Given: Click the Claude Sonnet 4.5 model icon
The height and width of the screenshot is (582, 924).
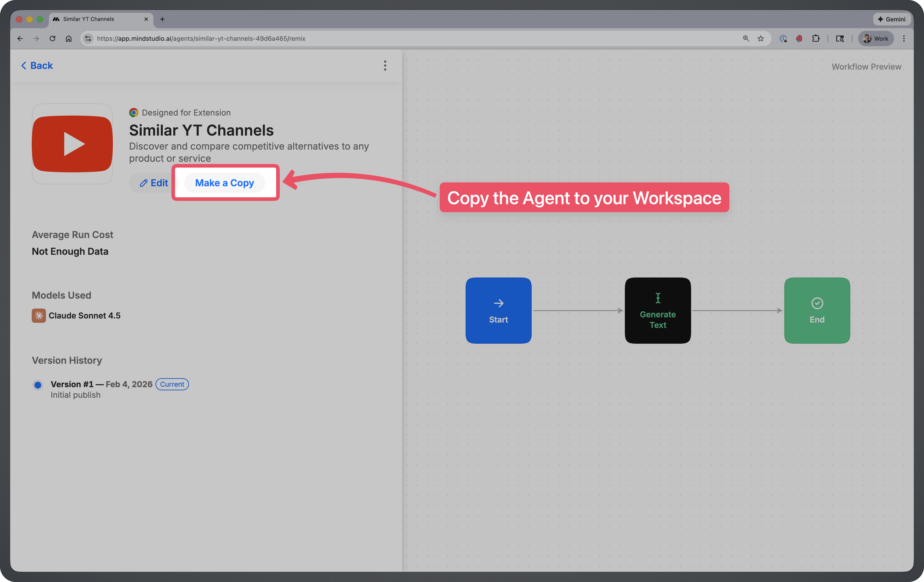Looking at the screenshot, I should click(39, 315).
